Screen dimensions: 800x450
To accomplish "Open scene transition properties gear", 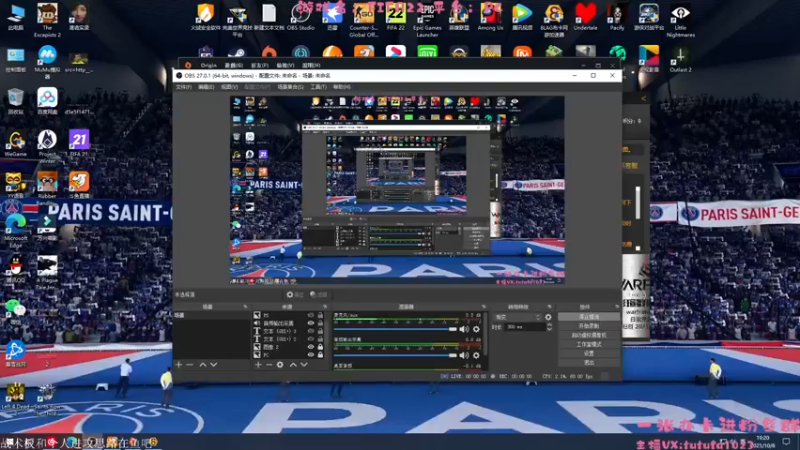I will [x=548, y=317].
